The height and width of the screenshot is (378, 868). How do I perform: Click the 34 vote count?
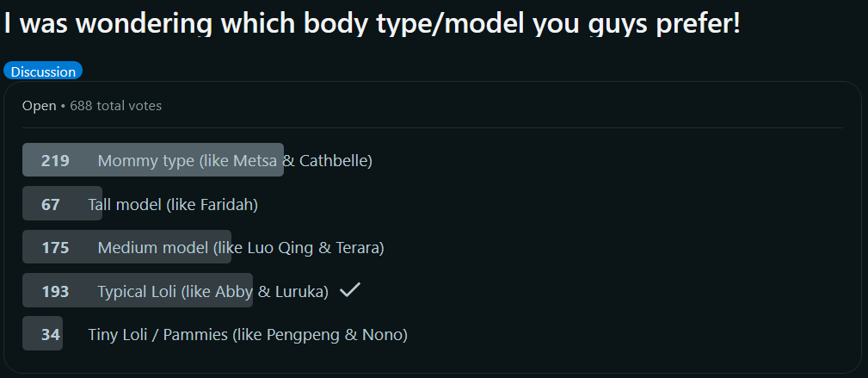(51, 334)
